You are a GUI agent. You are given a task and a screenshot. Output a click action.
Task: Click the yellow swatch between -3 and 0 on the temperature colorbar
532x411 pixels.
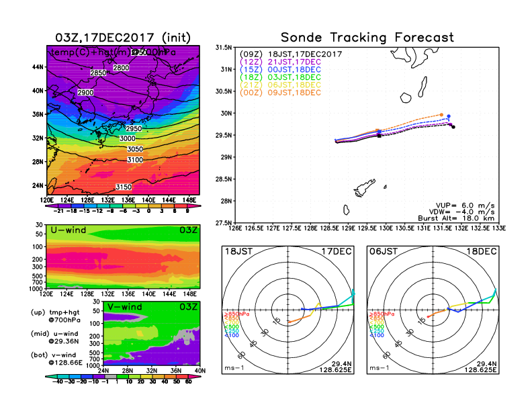coord(142,206)
